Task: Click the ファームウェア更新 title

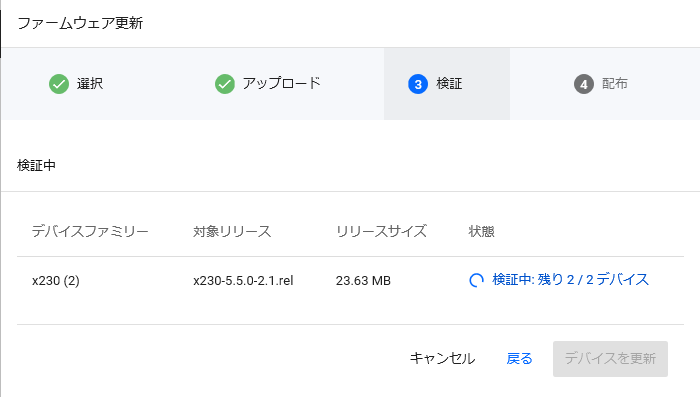Action: click(x=80, y=23)
